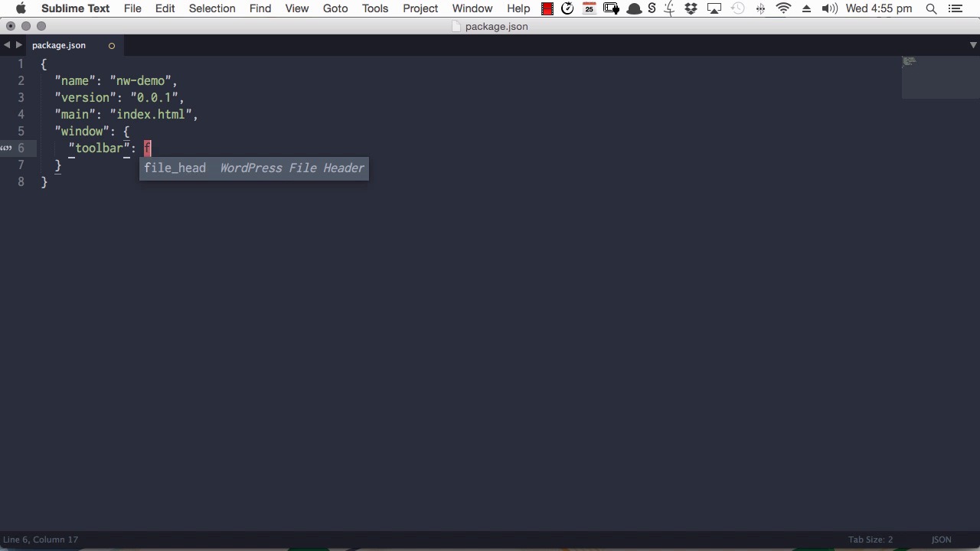Image resolution: width=980 pixels, height=551 pixels.
Task: Open the Tools menu
Action: click(x=375, y=8)
